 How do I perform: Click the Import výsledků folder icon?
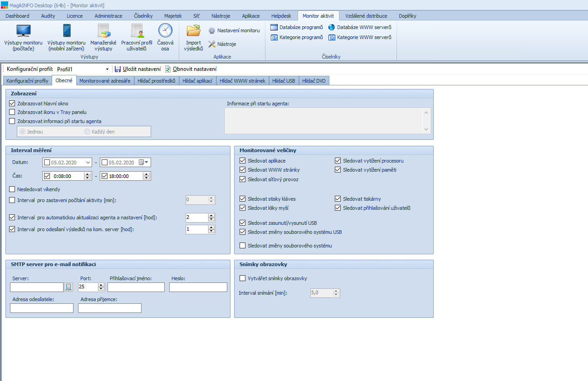coord(193,31)
